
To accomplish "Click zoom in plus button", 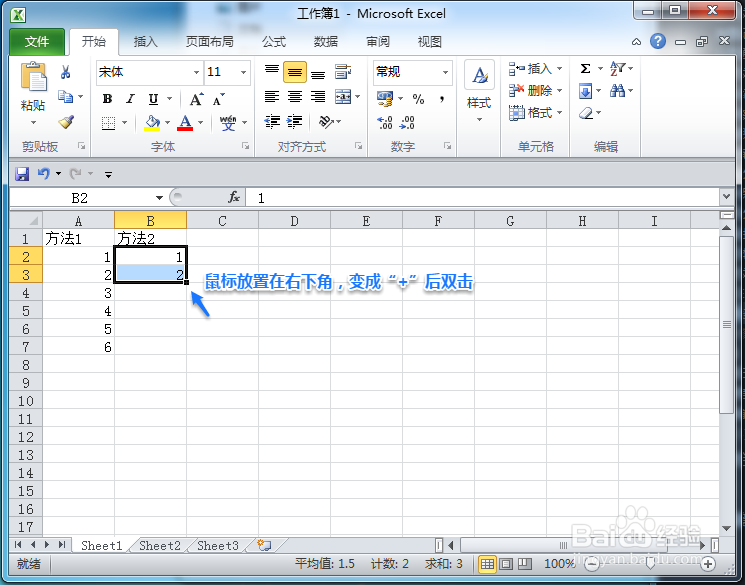I will click(708, 564).
